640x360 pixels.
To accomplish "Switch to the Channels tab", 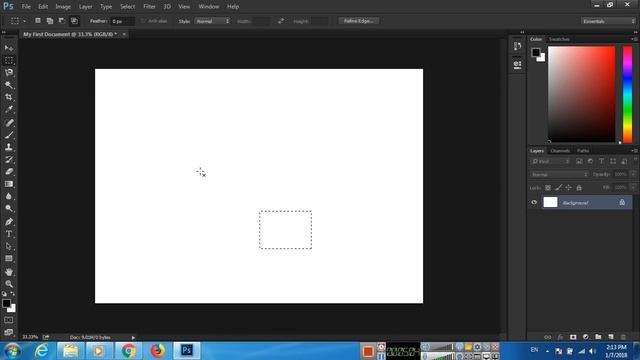I will point(560,151).
